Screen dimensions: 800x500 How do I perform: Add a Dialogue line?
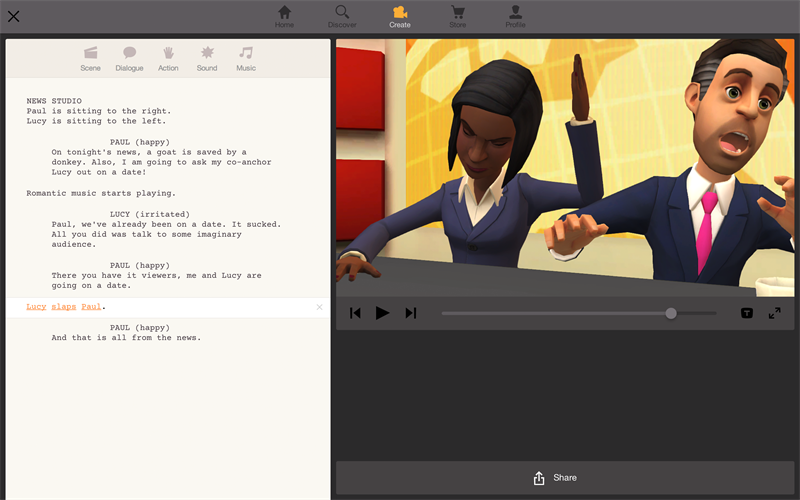coord(129,58)
